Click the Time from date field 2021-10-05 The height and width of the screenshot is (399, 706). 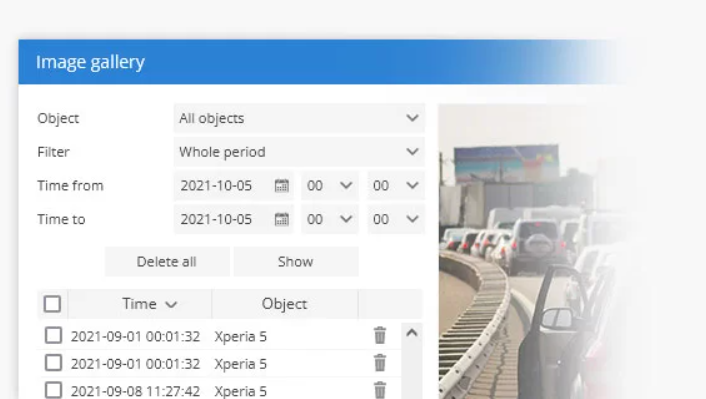pos(233,186)
